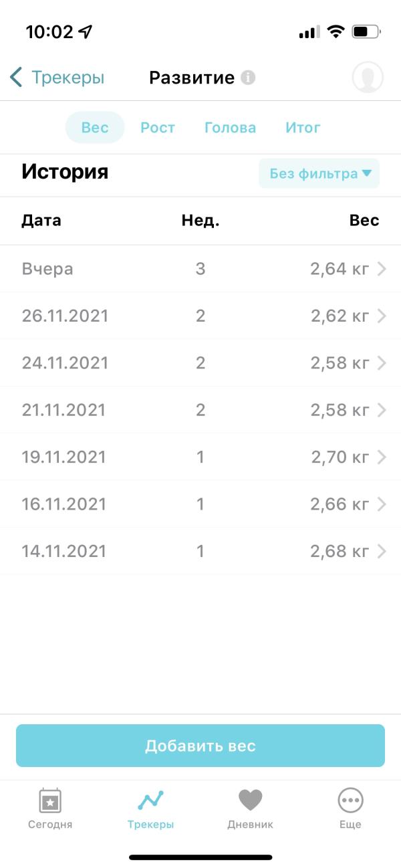This screenshot has width=401, height=868.
Task: Tap the info icon beside Развитие
Action: [248, 78]
